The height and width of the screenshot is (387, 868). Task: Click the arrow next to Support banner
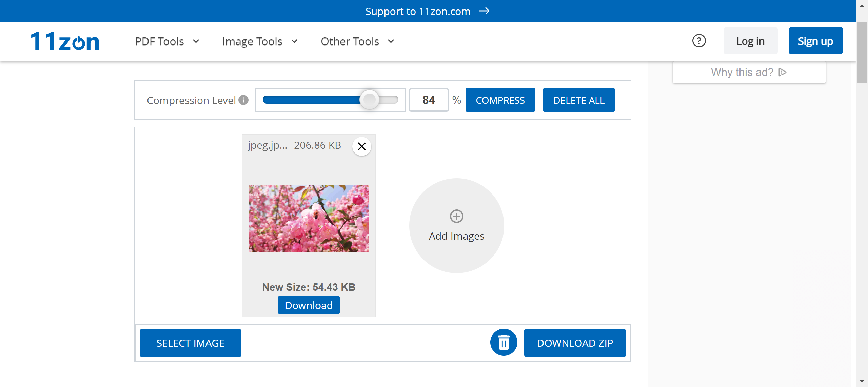coord(484,11)
